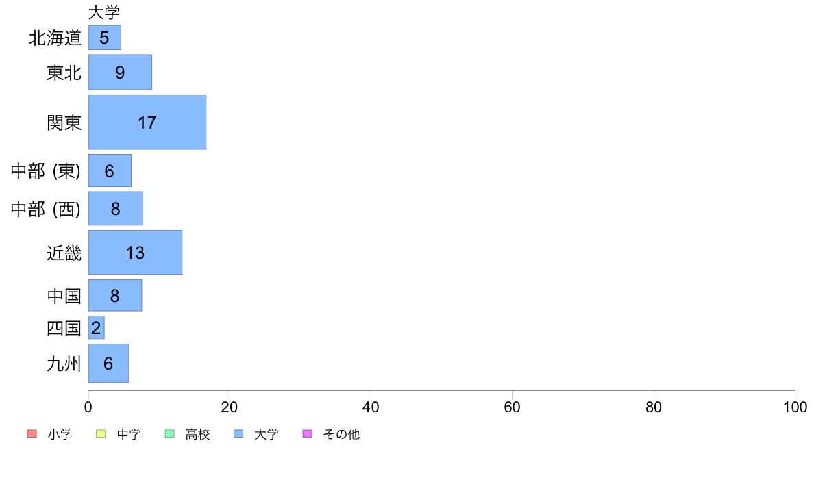Click the 関東 axis label
This screenshot has height=504, width=814.
coord(64,123)
